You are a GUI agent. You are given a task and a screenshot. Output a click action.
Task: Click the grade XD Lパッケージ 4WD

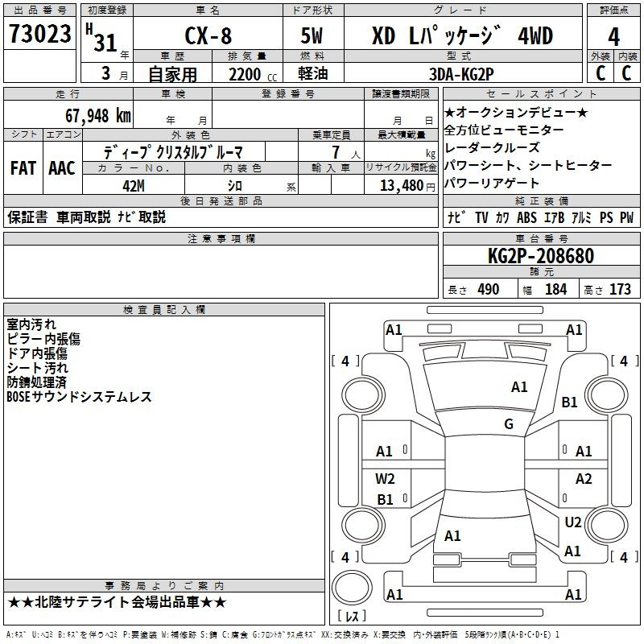click(x=463, y=36)
